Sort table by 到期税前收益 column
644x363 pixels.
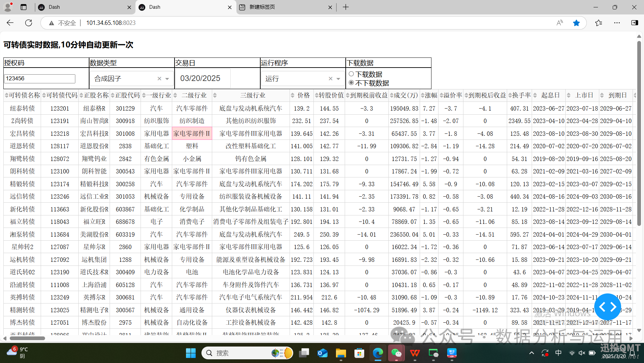coord(348,96)
